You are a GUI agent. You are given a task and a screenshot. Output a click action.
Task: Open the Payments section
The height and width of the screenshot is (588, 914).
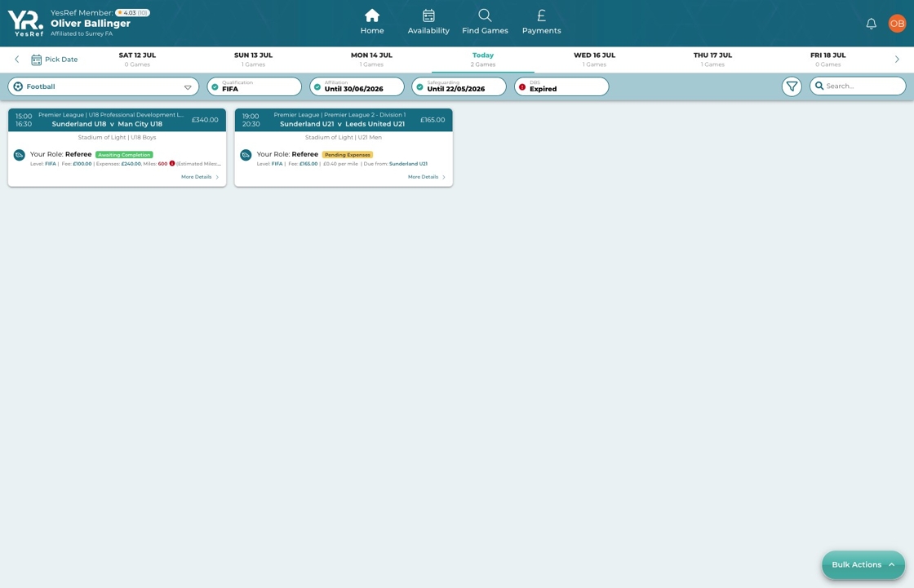coord(542,21)
